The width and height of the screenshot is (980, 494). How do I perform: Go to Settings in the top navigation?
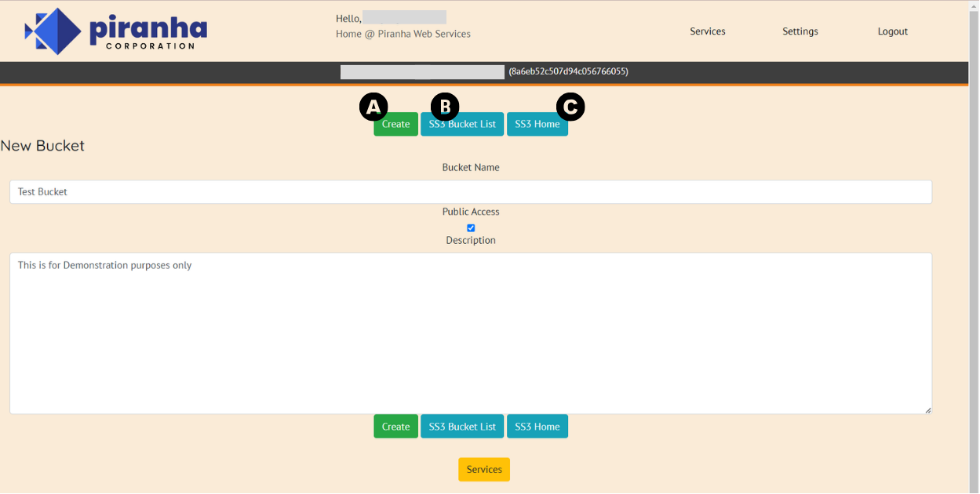click(x=800, y=31)
